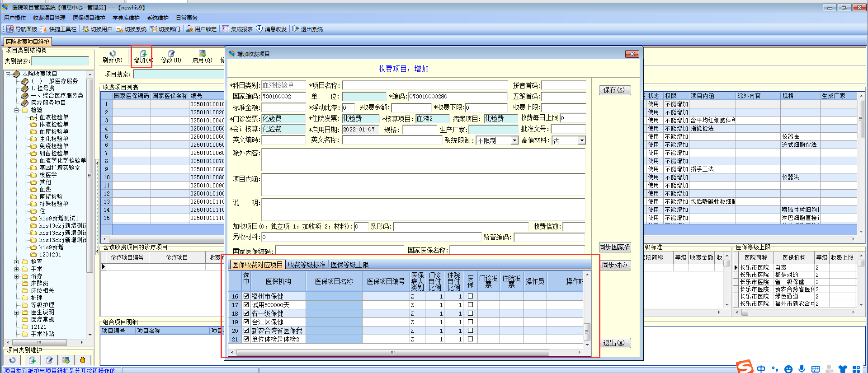This screenshot has height=373, width=868.
Task: Click the insurance grid vertical scrollbar thumb
Action: (x=587, y=331)
